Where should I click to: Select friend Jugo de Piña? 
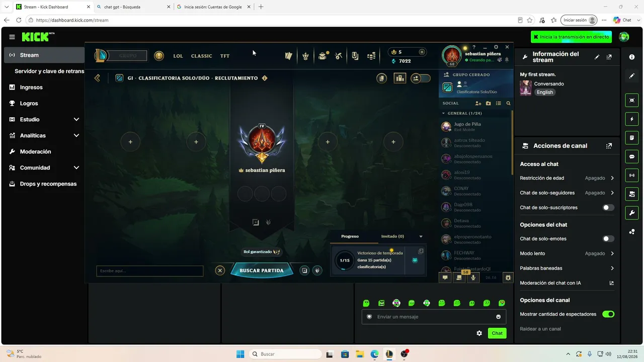point(475,126)
